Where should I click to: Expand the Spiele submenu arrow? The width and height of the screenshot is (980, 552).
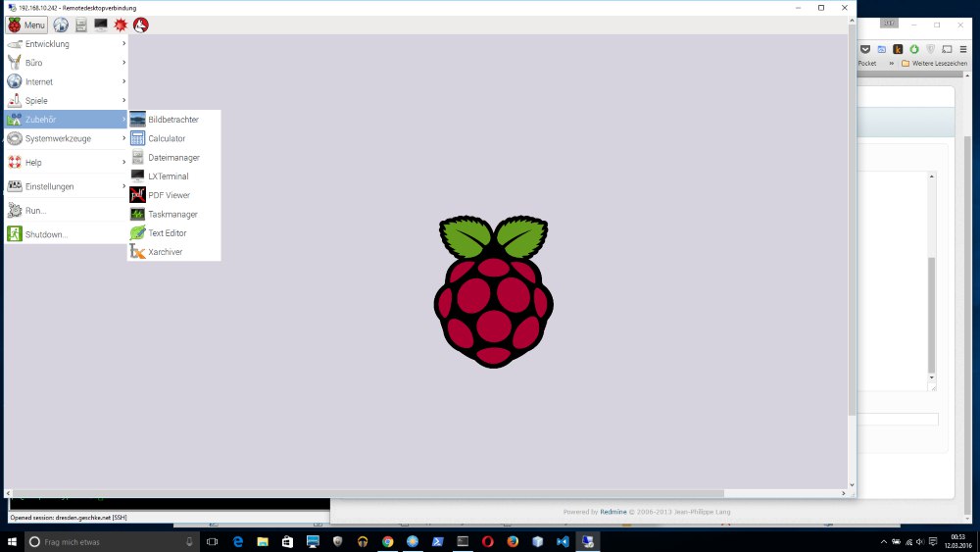coord(123,100)
